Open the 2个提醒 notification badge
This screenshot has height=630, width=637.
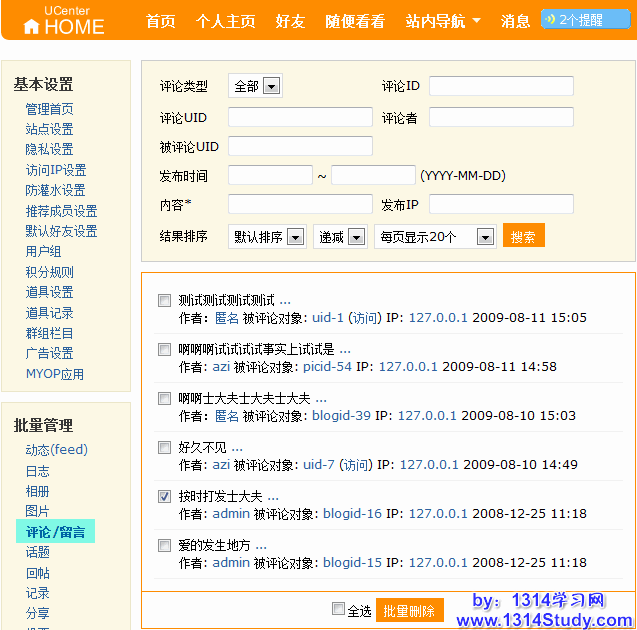586,19
